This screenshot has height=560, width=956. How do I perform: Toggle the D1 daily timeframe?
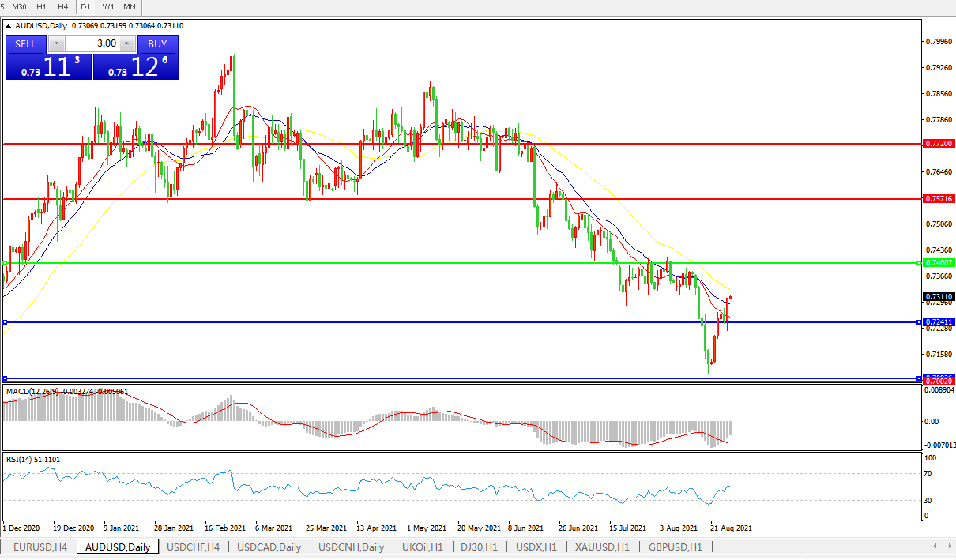coord(85,6)
